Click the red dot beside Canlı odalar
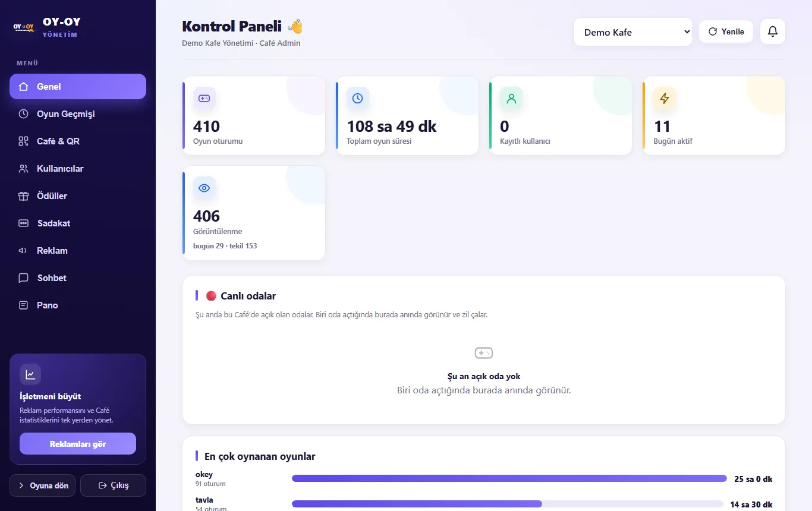This screenshot has height=511, width=812. point(211,296)
